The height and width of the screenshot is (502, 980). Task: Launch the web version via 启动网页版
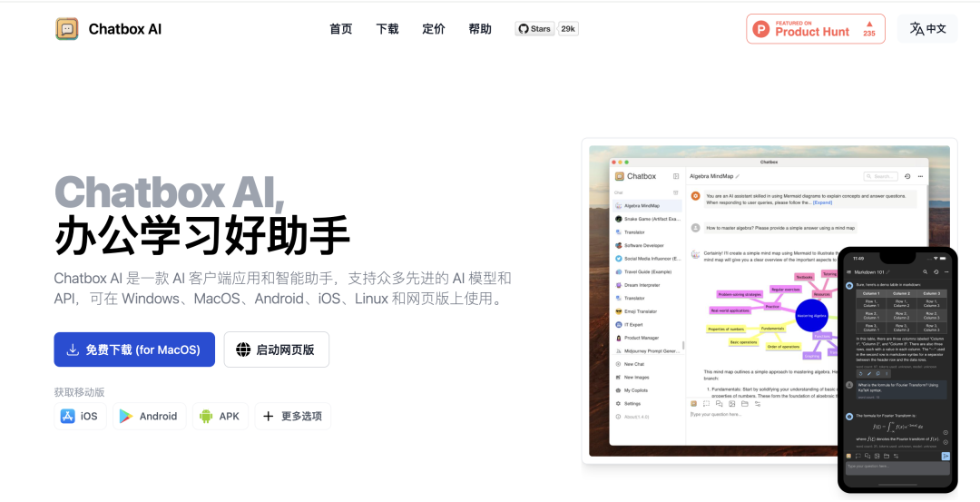276,349
